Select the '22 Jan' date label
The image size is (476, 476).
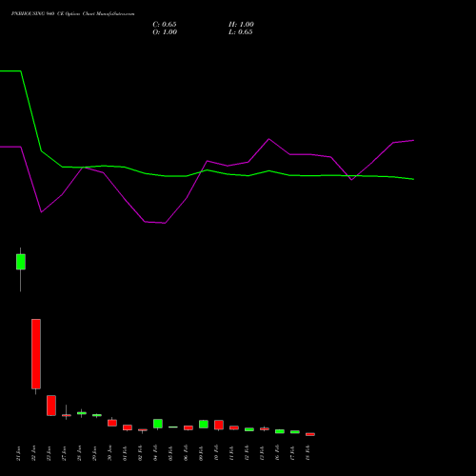tap(33, 453)
